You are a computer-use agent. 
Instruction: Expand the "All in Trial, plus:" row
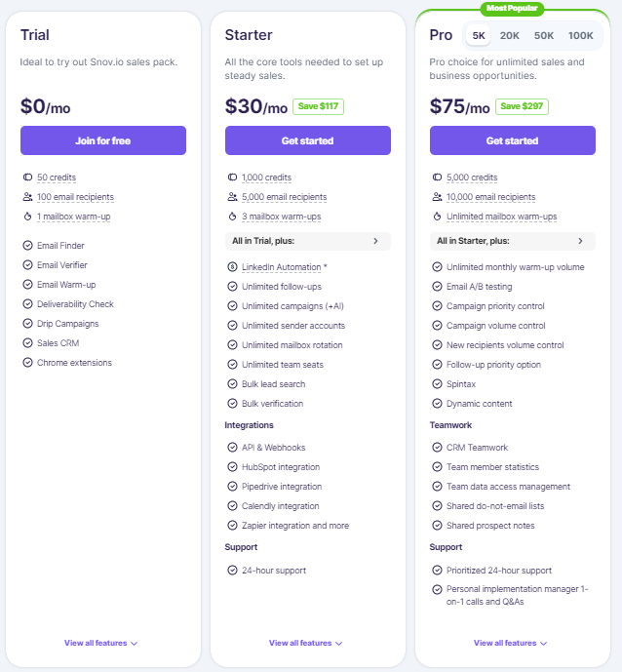coord(307,241)
